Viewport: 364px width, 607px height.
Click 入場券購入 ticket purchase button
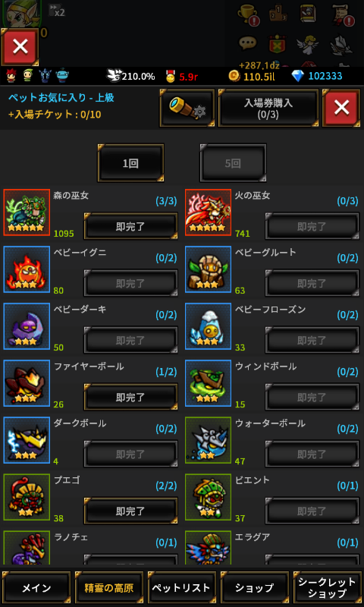click(268, 109)
